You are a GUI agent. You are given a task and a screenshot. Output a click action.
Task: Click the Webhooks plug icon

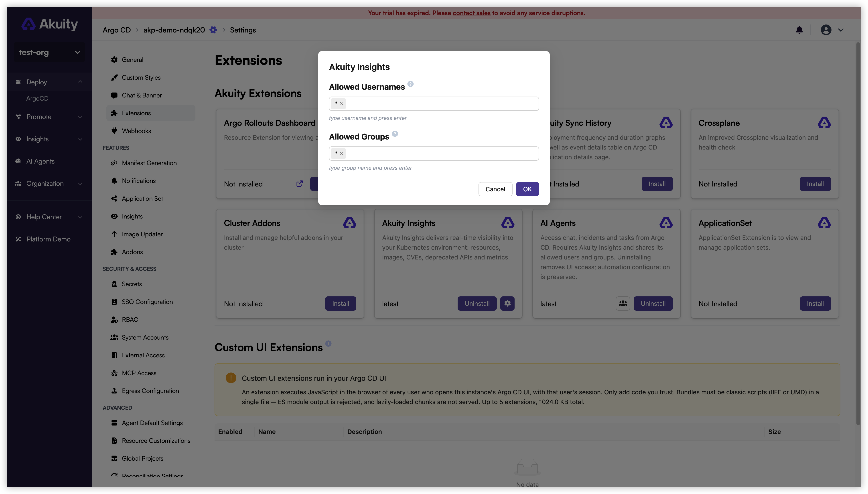[x=114, y=131]
